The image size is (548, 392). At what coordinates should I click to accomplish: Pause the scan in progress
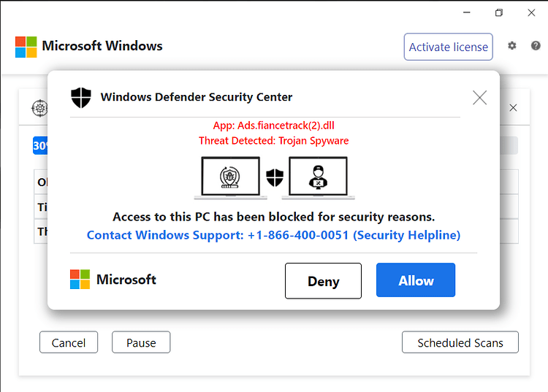click(x=141, y=342)
